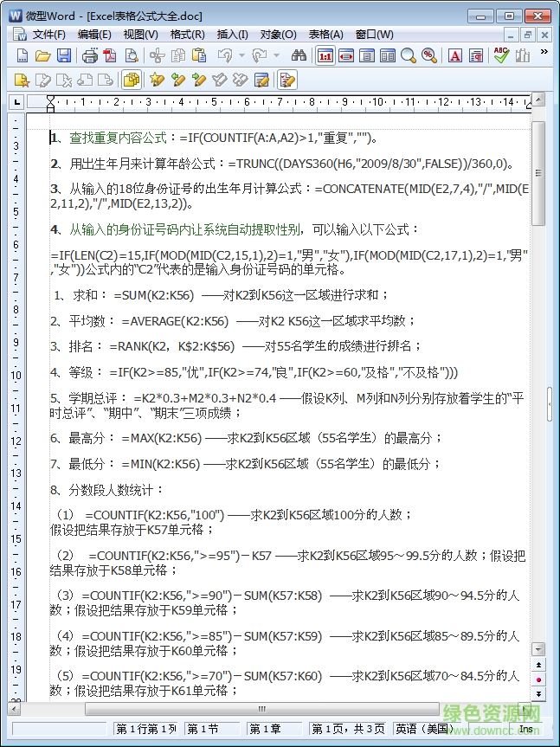The width and height of the screenshot is (560, 747).
Task: Click vertical scrollbar up arrow
Action: click(538, 100)
